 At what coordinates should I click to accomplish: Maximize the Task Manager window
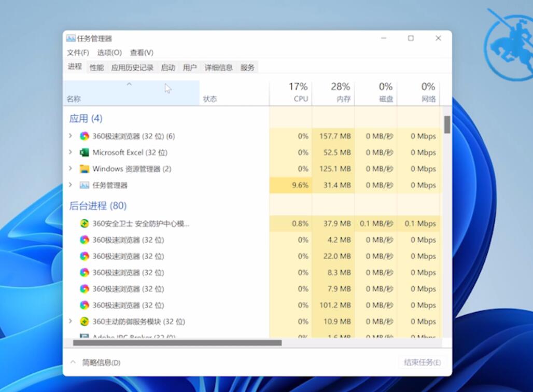[x=411, y=38]
